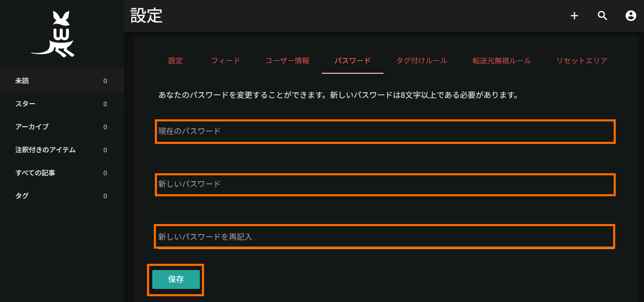Open the ユーザー情報 tab
This screenshot has width=644, height=302.
click(x=287, y=61)
